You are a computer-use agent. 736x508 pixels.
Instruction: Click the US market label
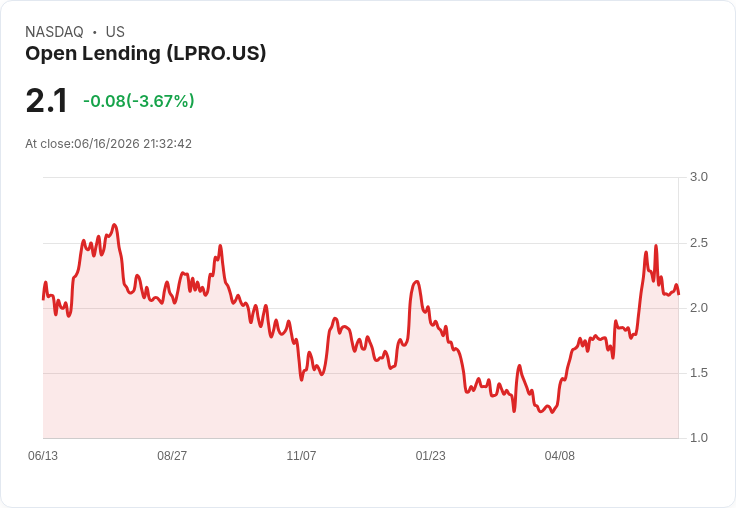click(115, 32)
